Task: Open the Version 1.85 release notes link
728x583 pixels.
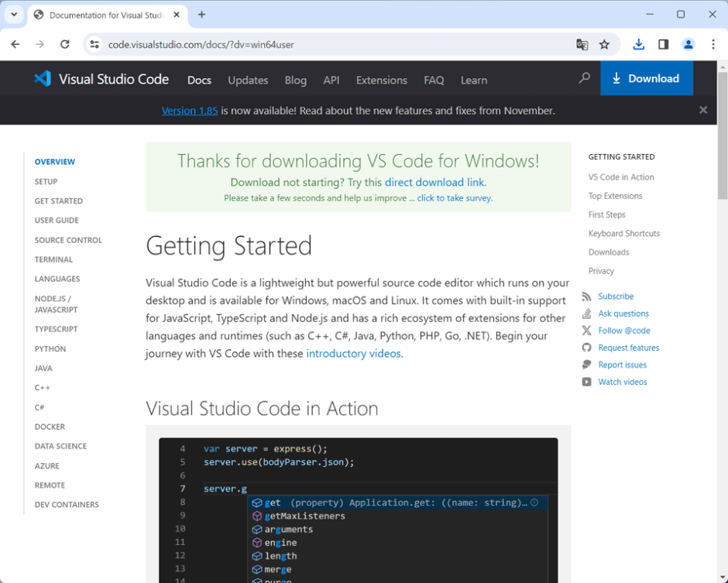Action: (x=190, y=110)
